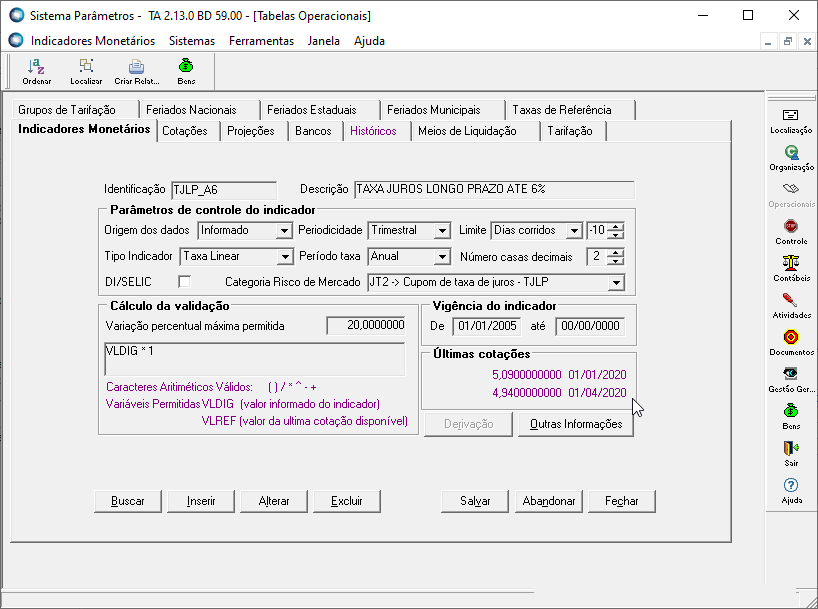
Task: Toggle the DI/SELIC checkbox
Action: 184,282
